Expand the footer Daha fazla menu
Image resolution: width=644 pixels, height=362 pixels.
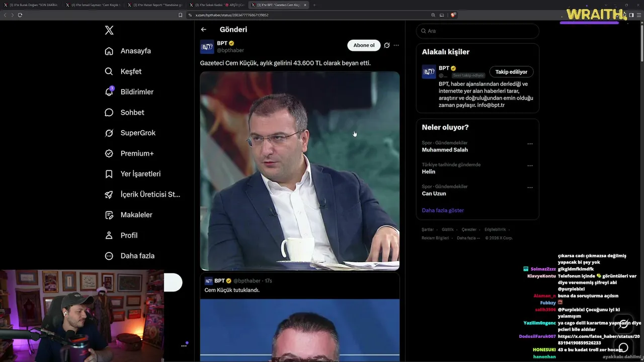point(468,238)
